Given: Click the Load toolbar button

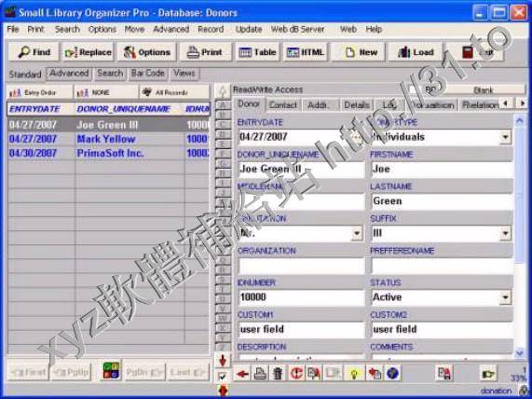Looking at the screenshot, I should pyautogui.click(x=416, y=52).
